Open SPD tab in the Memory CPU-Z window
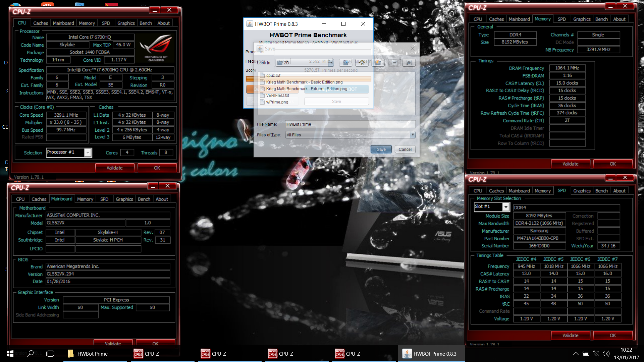 (562, 19)
